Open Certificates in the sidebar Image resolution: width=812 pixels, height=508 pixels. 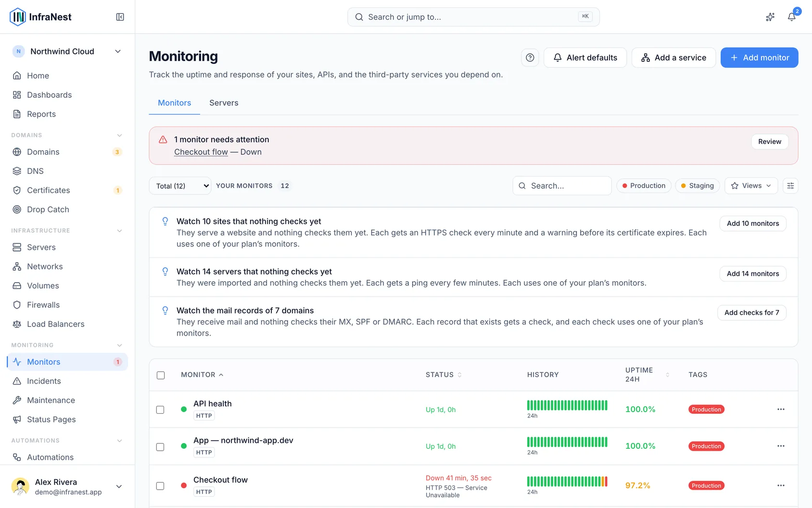[67, 190]
